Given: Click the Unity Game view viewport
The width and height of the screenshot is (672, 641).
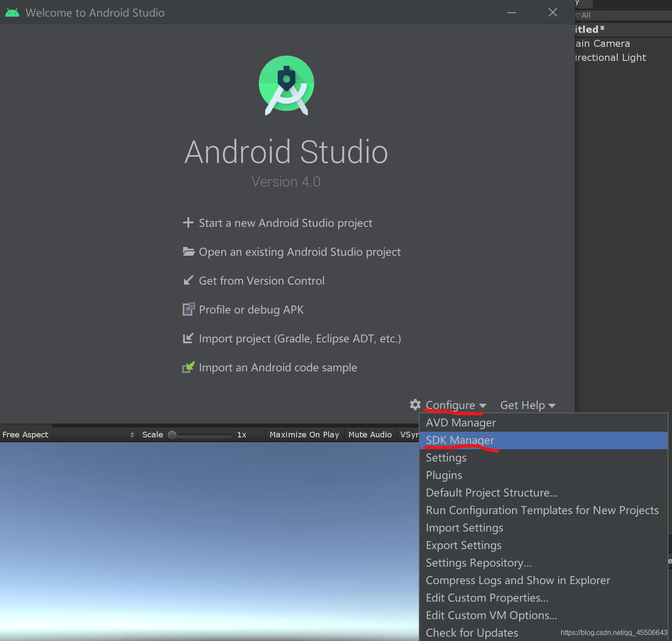Looking at the screenshot, I should point(209,542).
